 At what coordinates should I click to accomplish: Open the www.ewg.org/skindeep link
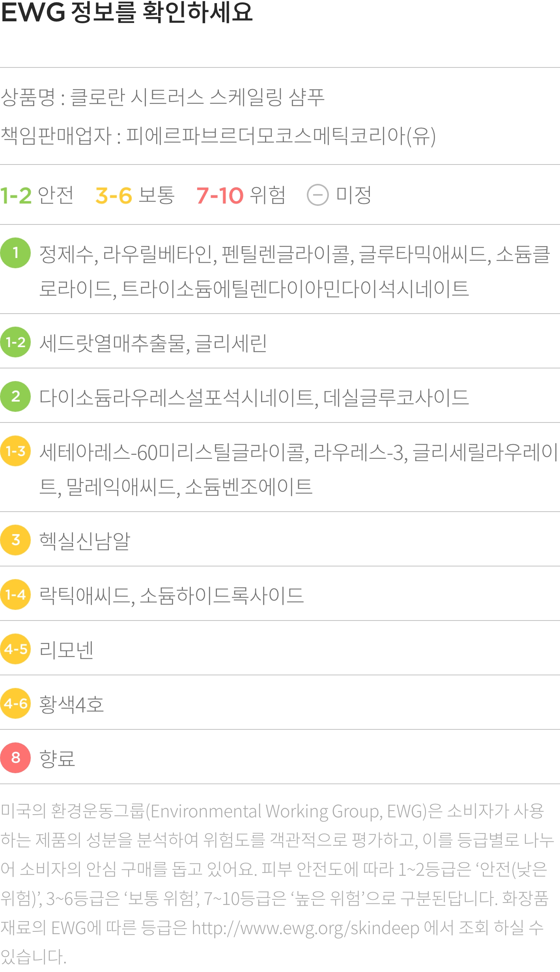pos(306,928)
